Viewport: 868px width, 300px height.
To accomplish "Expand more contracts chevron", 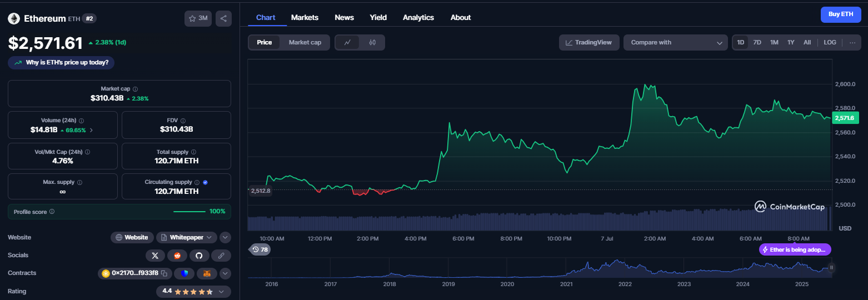I will click(x=225, y=273).
